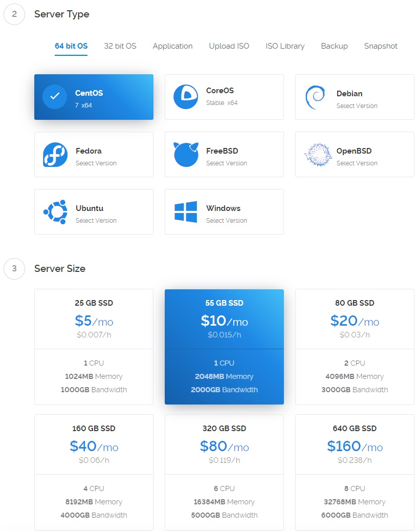Screen dimensions: 420x531
Task: Select Version under Fedora
Action: 96,163
